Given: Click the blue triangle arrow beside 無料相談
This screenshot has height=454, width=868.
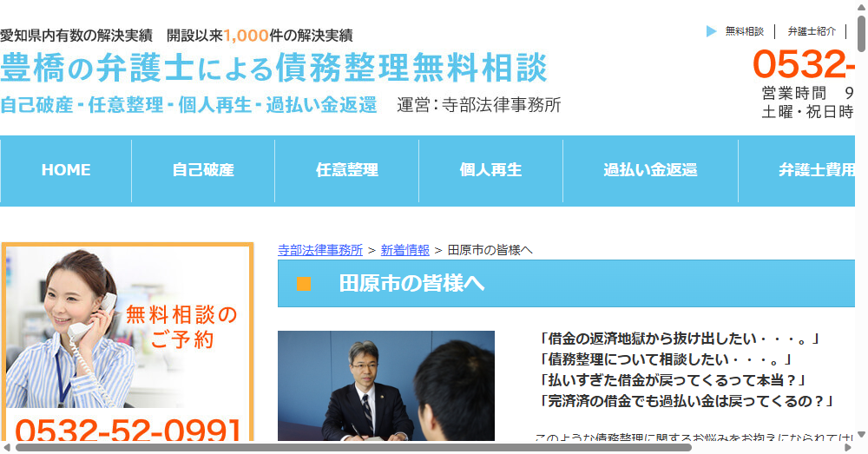Looking at the screenshot, I should coord(712,31).
